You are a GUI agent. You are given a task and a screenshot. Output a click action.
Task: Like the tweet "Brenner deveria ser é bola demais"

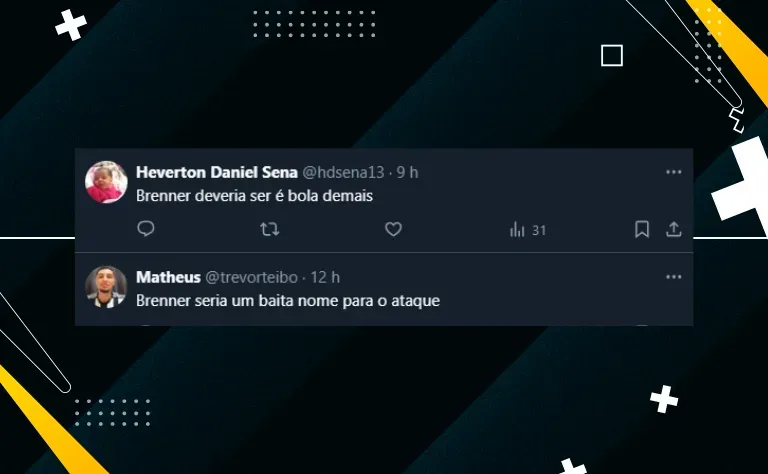coord(393,229)
